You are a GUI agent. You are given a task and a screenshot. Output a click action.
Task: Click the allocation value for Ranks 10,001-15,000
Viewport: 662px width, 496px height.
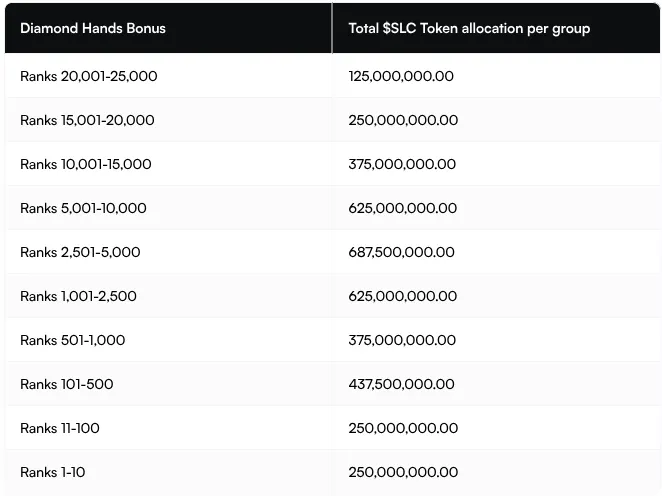402,164
